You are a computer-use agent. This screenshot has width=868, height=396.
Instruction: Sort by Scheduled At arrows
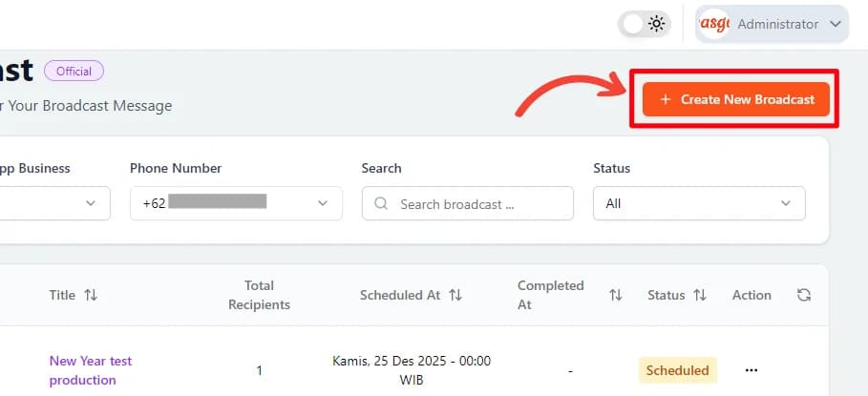(455, 296)
